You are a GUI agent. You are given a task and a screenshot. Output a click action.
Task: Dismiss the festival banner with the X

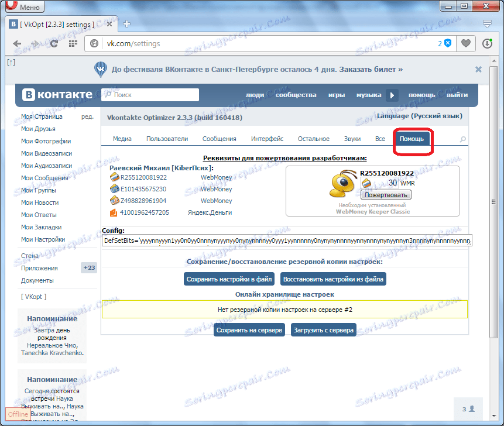click(x=479, y=70)
